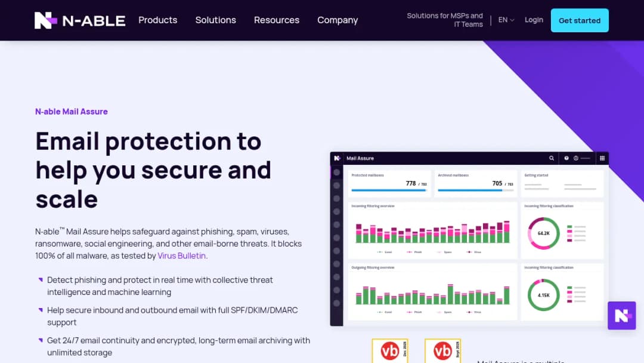Open the Company menu

[338, 20]
